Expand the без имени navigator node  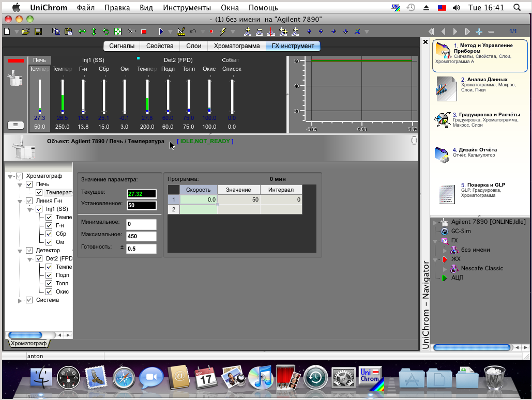(x=445, y=250)
